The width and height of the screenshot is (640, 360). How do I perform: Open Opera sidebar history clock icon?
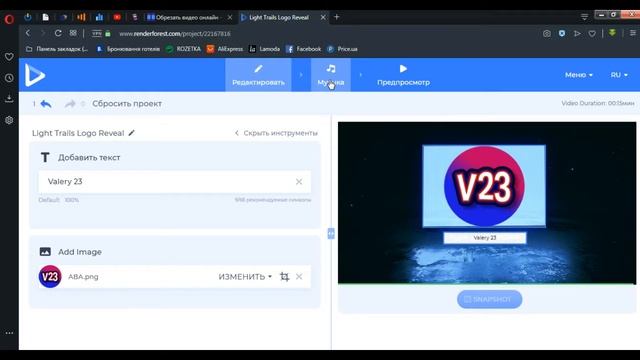pyautogui.click(x=9, y=78)
